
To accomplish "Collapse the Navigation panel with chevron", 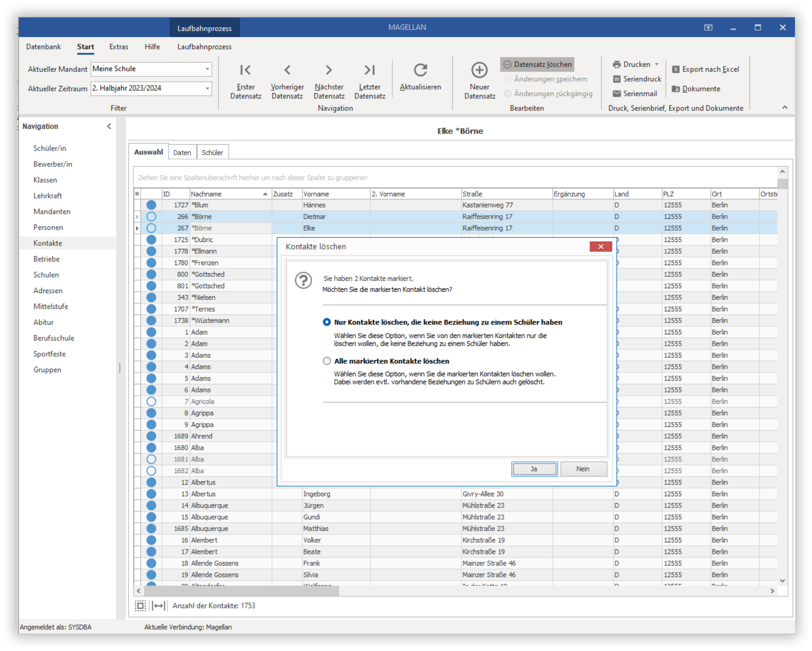I will [x=109, y=126].
